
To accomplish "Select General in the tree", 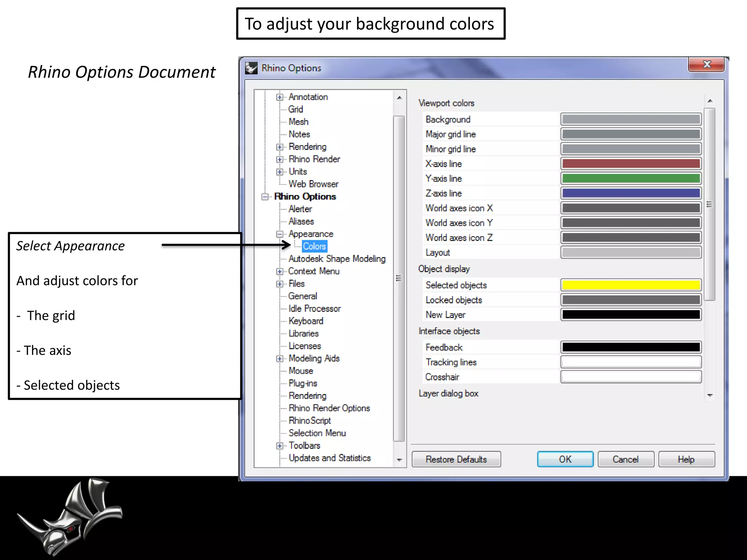I will point(303,296).
